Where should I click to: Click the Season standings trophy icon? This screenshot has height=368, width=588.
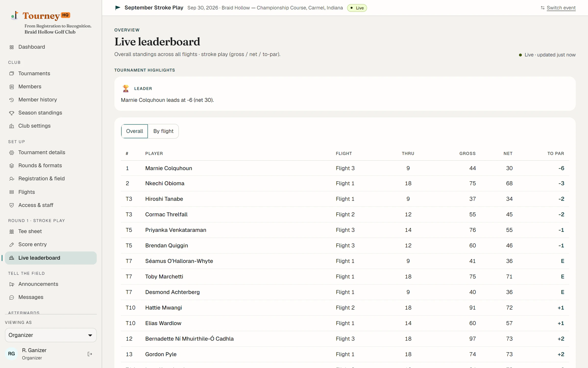[12, 113]
